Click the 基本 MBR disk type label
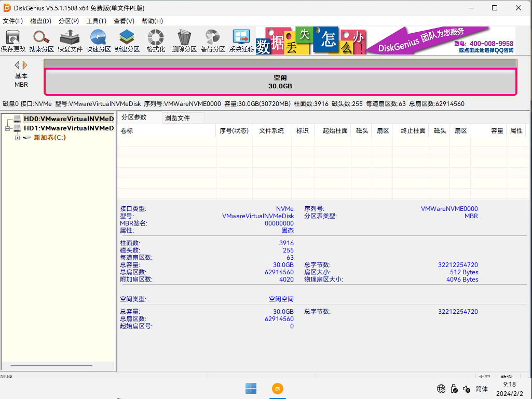Viewport: 532px width, 399px height. pyautogui.click(x=21, y=81)
